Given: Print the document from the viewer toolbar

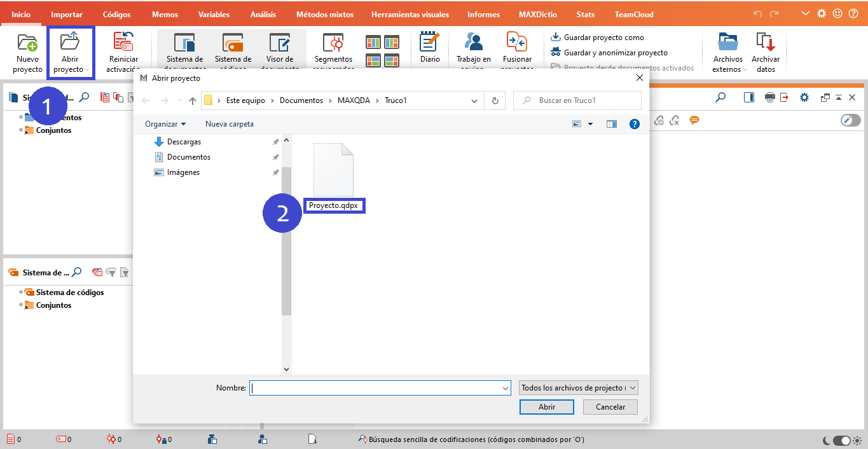Looking at the screenshot, I should 769,97.
